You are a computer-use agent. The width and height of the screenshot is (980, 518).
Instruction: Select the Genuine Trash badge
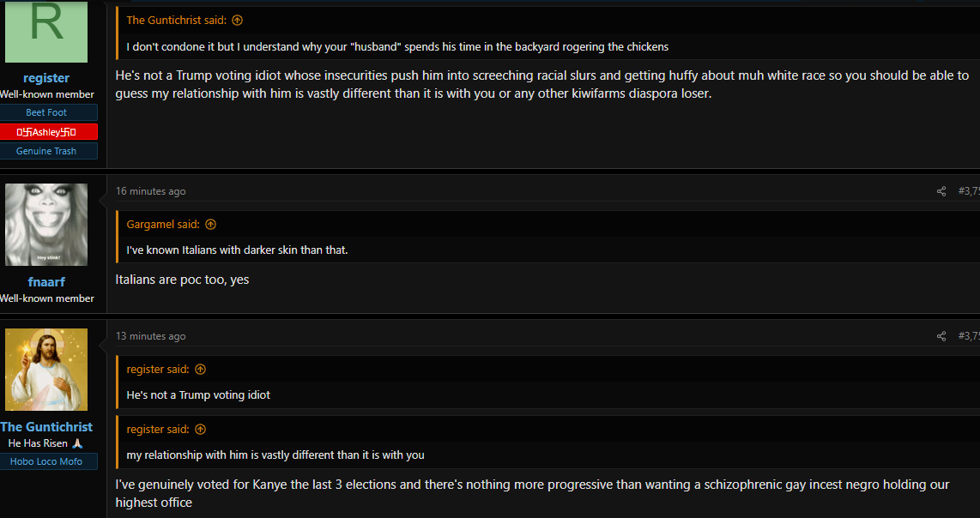(x=46, y=151)
